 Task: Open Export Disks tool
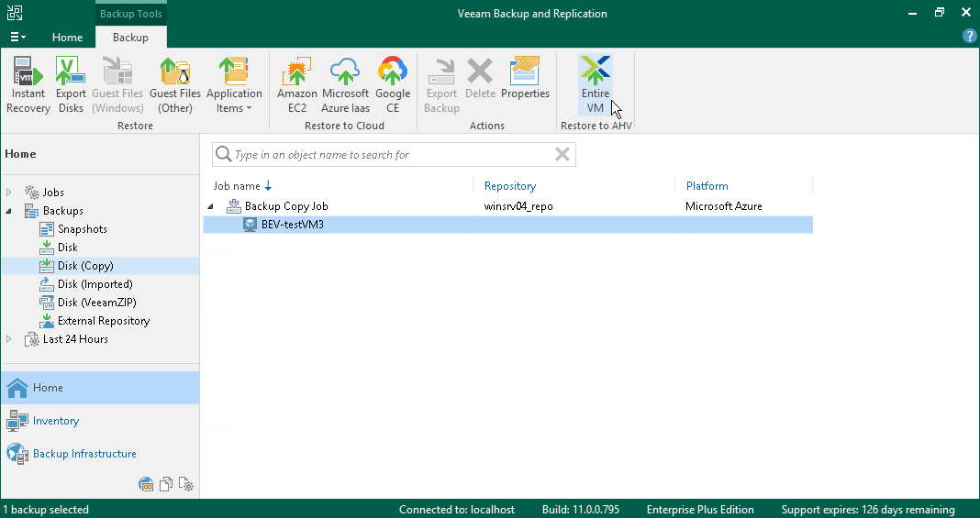[71, 85]
